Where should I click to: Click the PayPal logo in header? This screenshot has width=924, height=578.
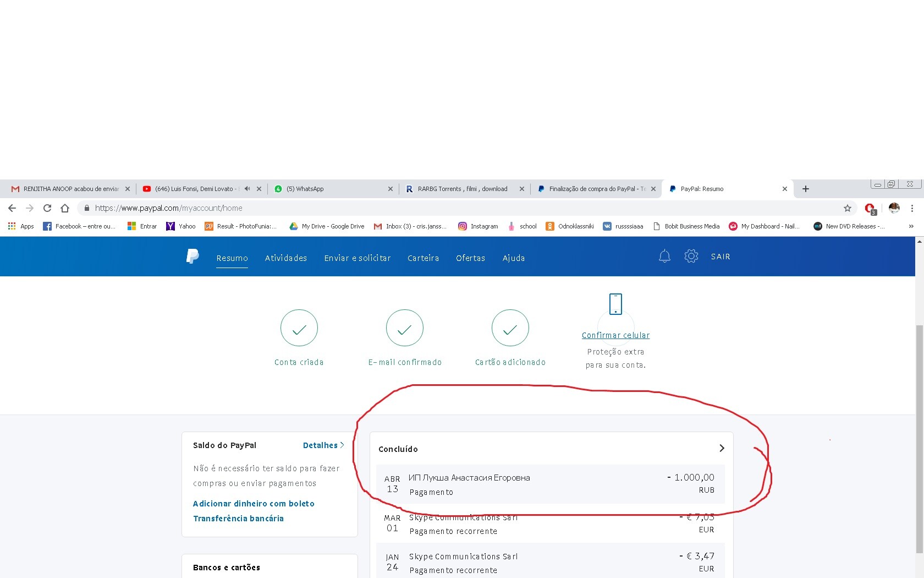[193, 257]
